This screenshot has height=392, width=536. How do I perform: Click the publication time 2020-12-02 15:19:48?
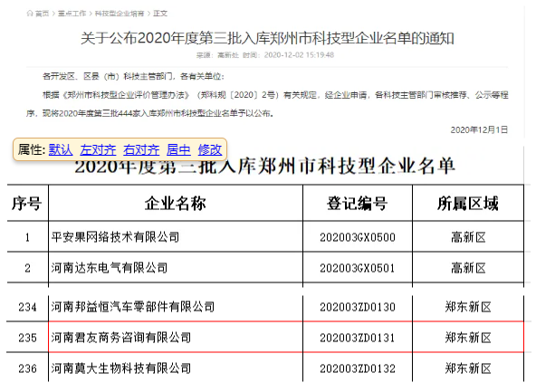tap(299, 55)
